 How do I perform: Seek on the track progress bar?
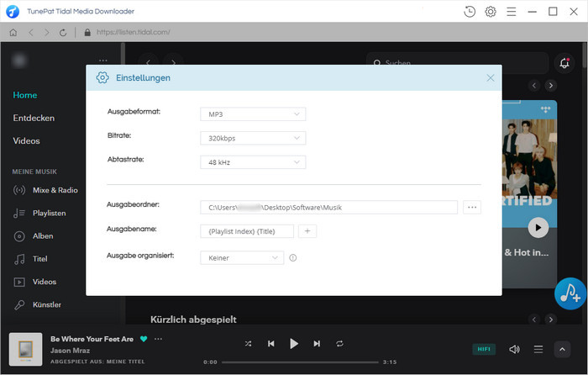tap(300, 362)
